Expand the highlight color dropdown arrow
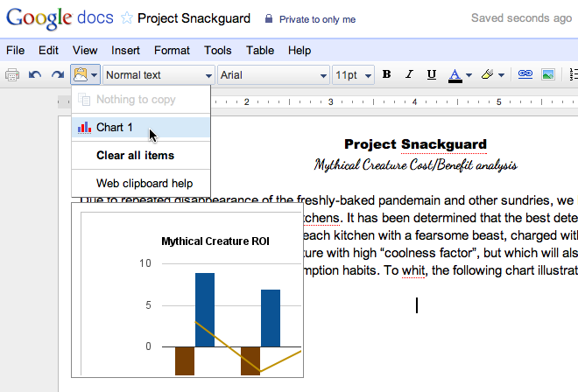 (501, 75)
